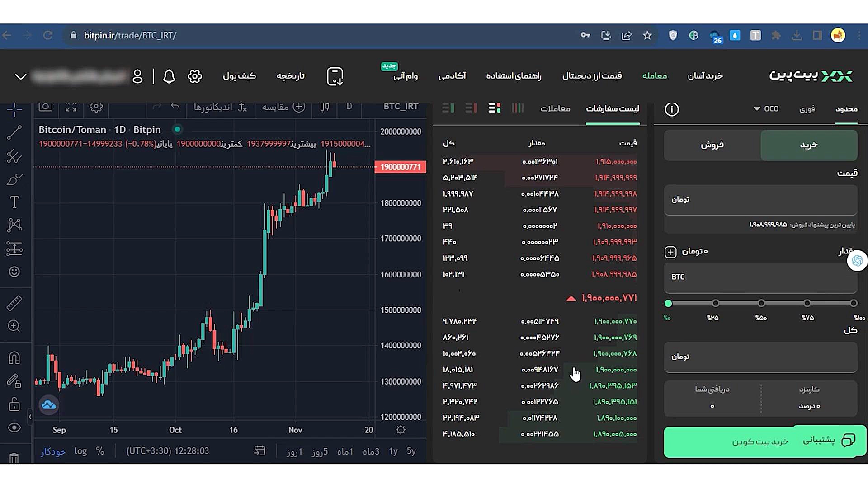This screenshot has height=488, width=868.
Task: Click the compare (مقایسه) symbol button
Action: (x=283, y=107)
